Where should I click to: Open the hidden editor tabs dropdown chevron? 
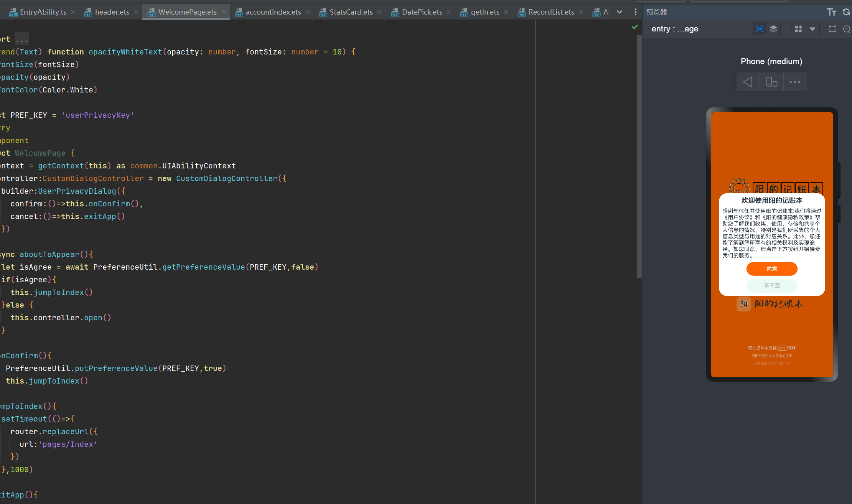pos(619,12)
